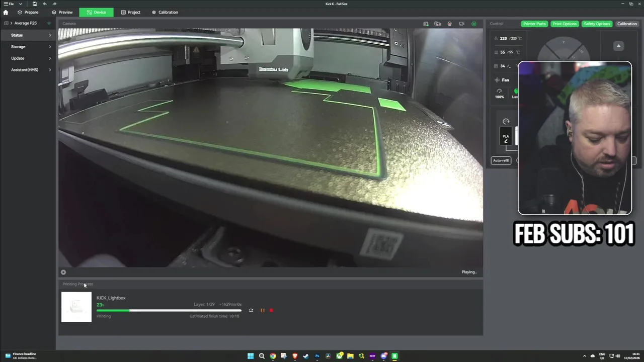644x362 pixels.
Task: Click the AMS refresh icon above PLA
Action: 506,121
